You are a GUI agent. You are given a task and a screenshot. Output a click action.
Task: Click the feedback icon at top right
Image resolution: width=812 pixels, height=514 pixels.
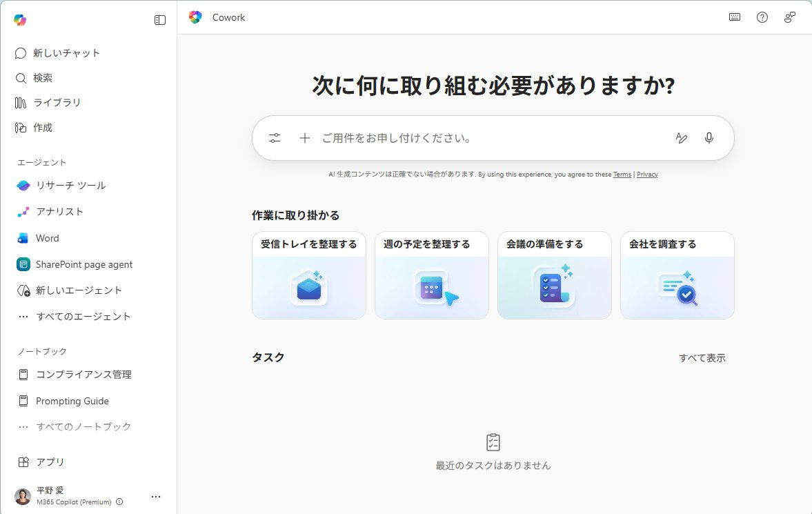click(x=789, y=17)
